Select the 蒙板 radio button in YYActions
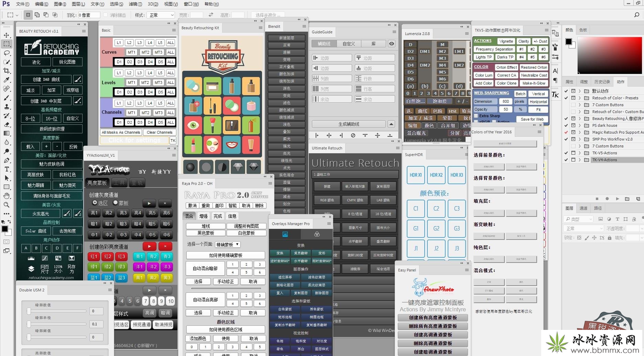 click(116, 203)
